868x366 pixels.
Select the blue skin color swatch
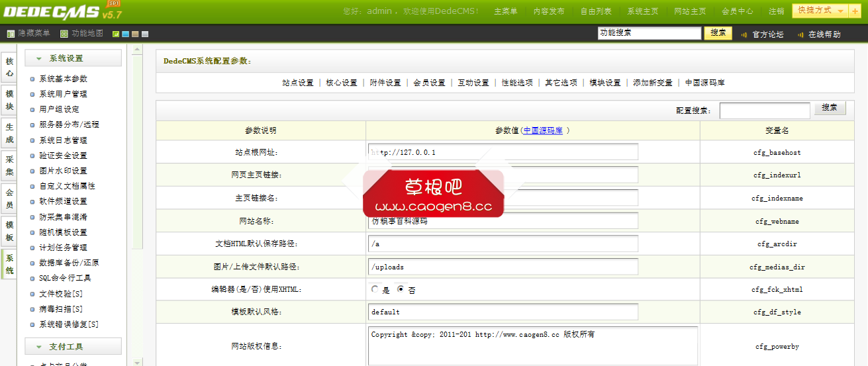tap(125, 34)
